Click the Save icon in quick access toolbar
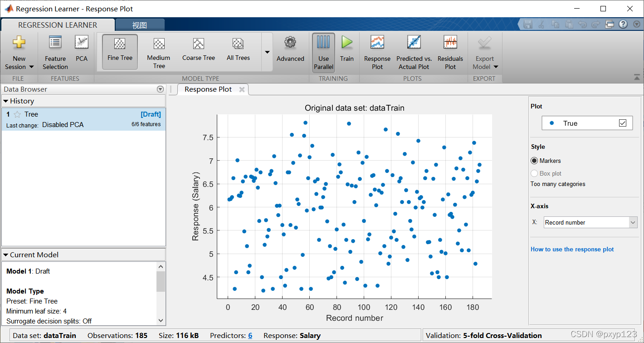Image resolution: width=644 pixels, height=343 pixels. pyautogui.click(x=528, y=24)
